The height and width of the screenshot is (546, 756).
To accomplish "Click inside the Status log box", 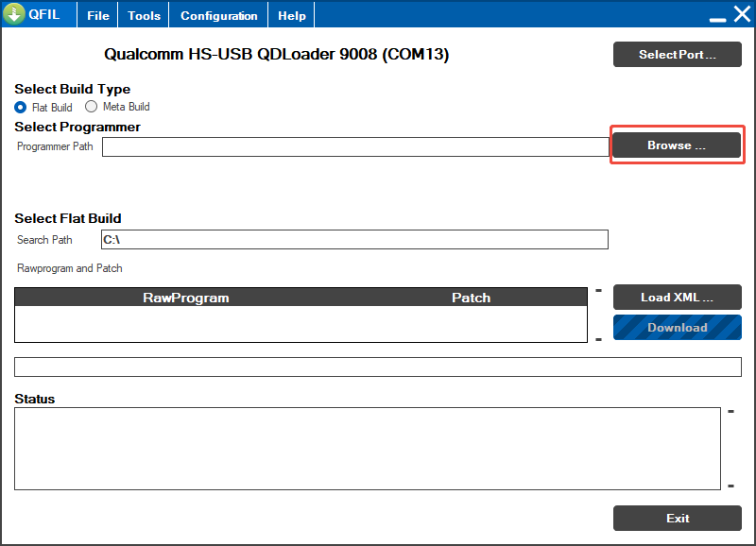I will [x=368, y=449].
